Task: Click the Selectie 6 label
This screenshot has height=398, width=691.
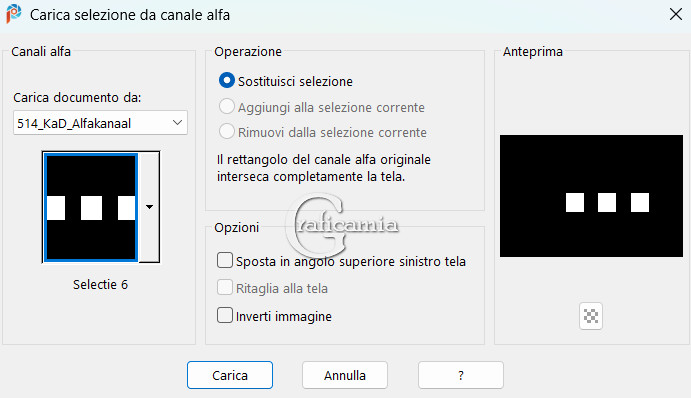Action: (100, 285)
